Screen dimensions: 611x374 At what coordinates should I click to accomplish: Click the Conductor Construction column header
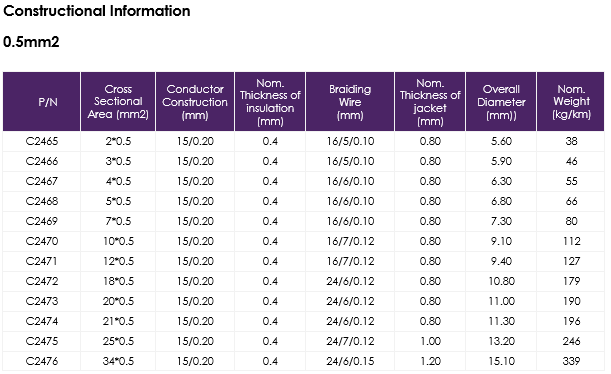195,102
